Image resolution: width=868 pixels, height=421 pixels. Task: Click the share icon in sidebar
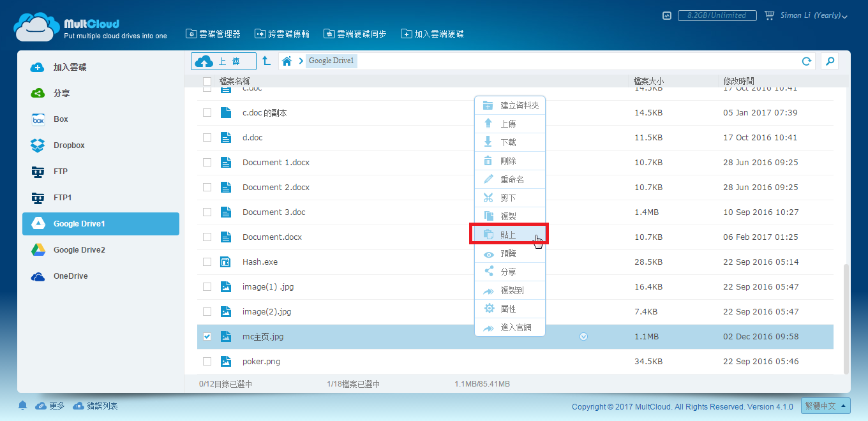[38, 93]
